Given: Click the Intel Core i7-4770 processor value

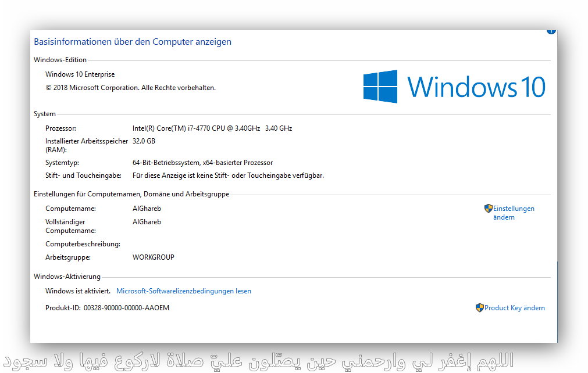Looking at the screenshot, I should 212,128.
